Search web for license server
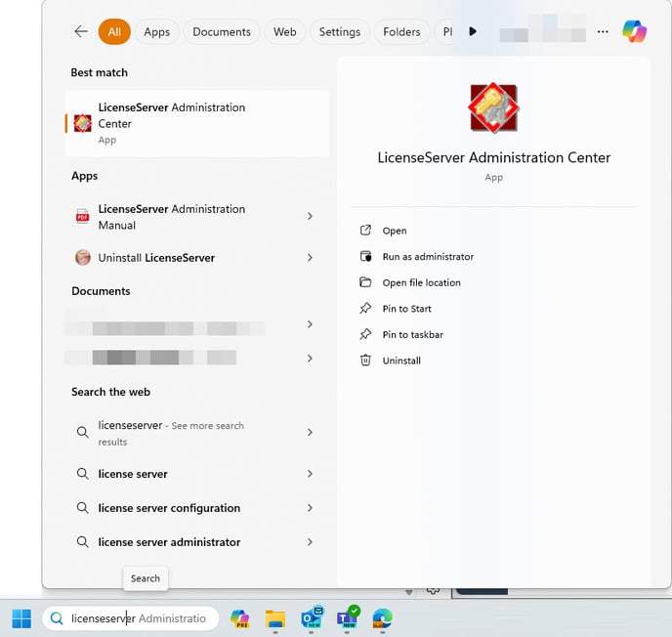Image resolution: width=672 pixels, height=637 pixels. [196, 474]
